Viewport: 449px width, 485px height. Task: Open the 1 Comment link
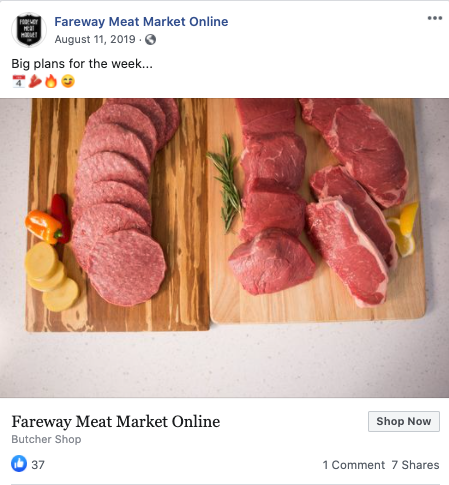353,465
